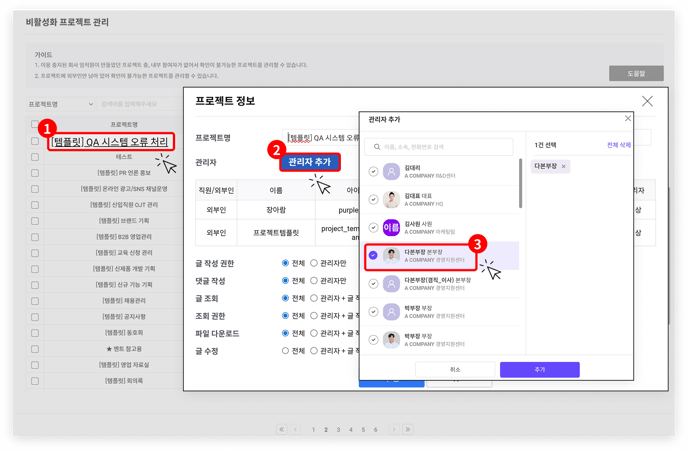The height and width of the screenshot is (451, 688).
Task: Remove the 다본부장 chip from selected list
Action: [x=564, y=166]
